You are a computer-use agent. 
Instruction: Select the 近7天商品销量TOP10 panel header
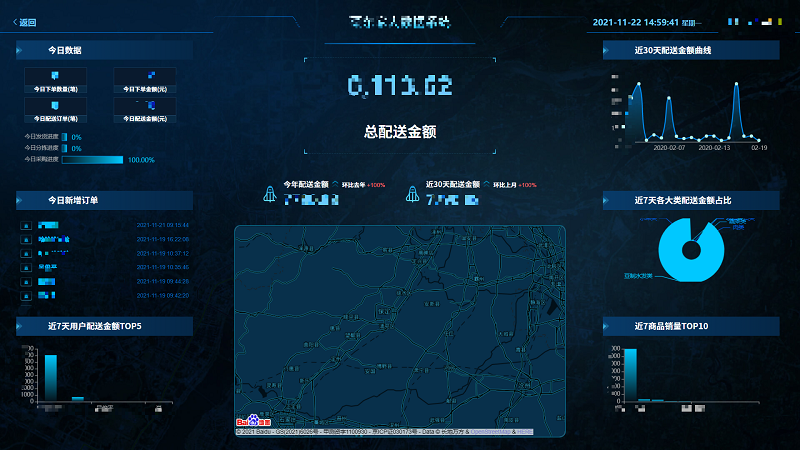click(690, 327)
